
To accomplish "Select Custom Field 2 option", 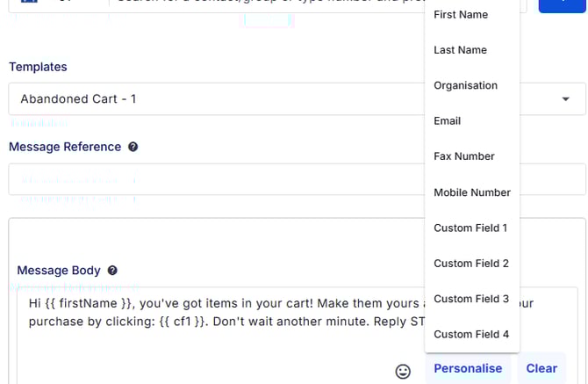I will click(471, 264).
